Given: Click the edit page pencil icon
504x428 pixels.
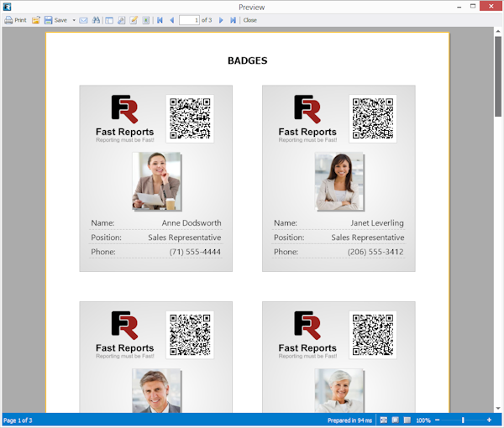Looking at the screenshot, I should [x=134, y=20].
